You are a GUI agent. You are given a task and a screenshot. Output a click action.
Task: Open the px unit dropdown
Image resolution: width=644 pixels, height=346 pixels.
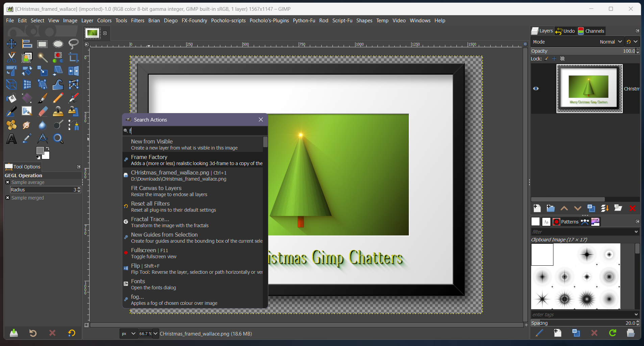tap(129, 334)
